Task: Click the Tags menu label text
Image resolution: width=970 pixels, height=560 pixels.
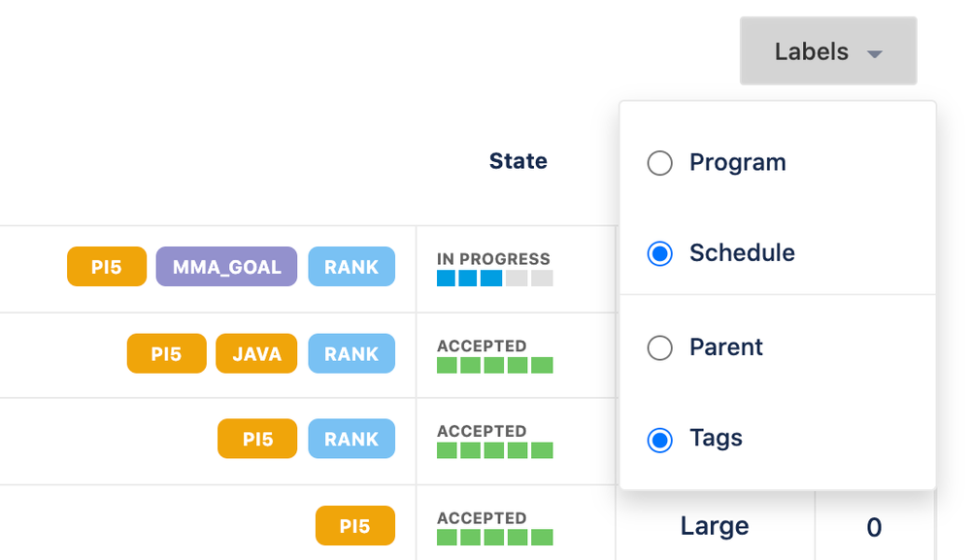Action: click(716, 439)
